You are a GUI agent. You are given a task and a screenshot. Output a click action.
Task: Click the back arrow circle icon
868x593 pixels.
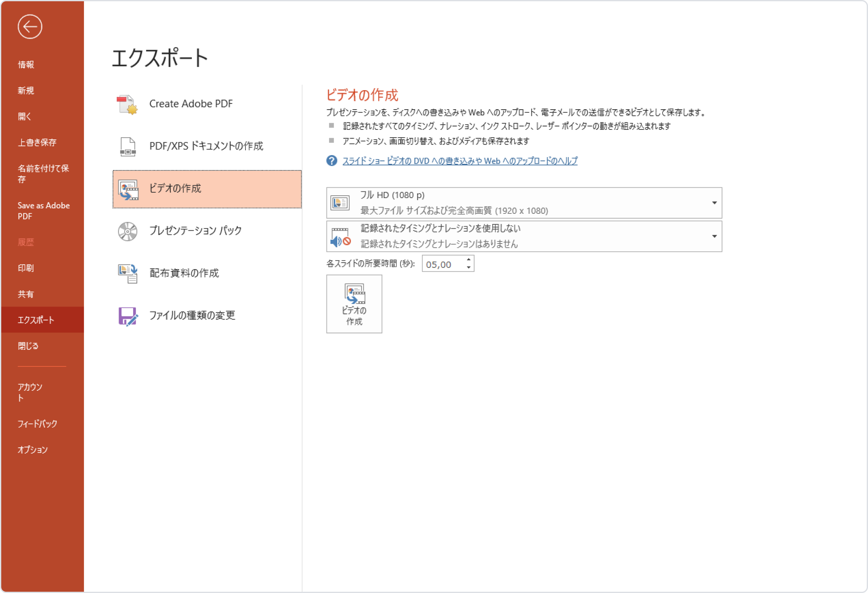pos(30,27)
